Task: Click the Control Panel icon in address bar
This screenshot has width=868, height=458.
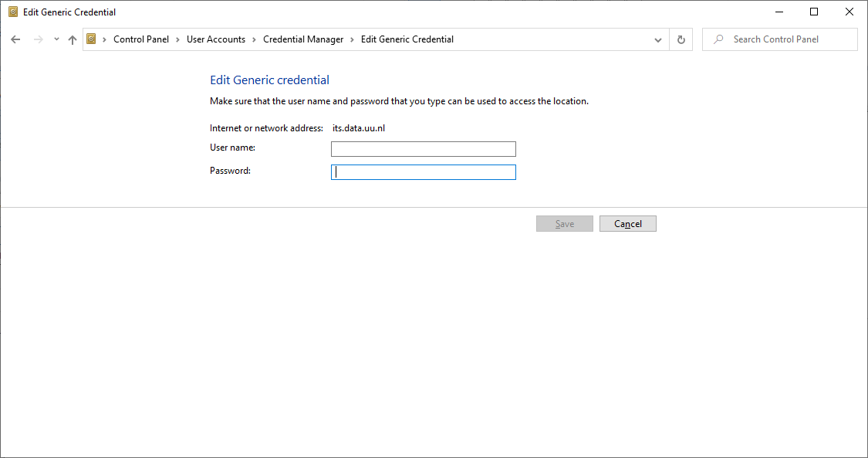Action: click(x=91, y=39)
